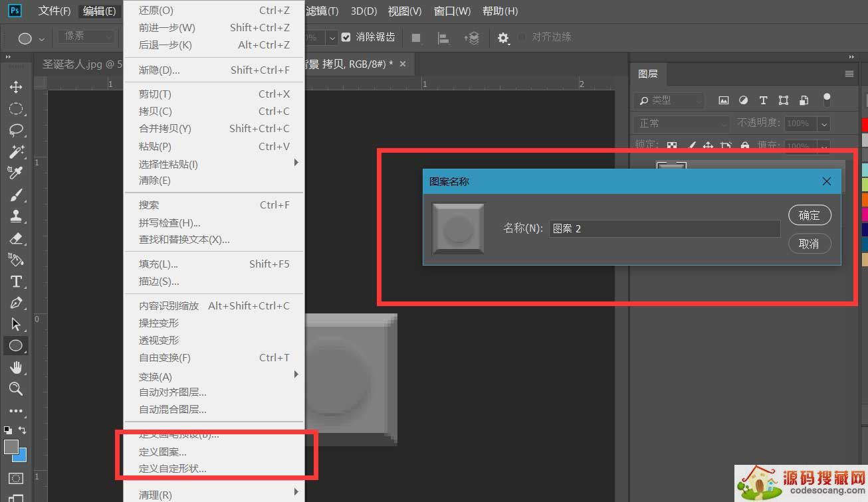Open the Layers panel hamburger menu
Screen dimensions: 868x502
(x=849, y=74)
